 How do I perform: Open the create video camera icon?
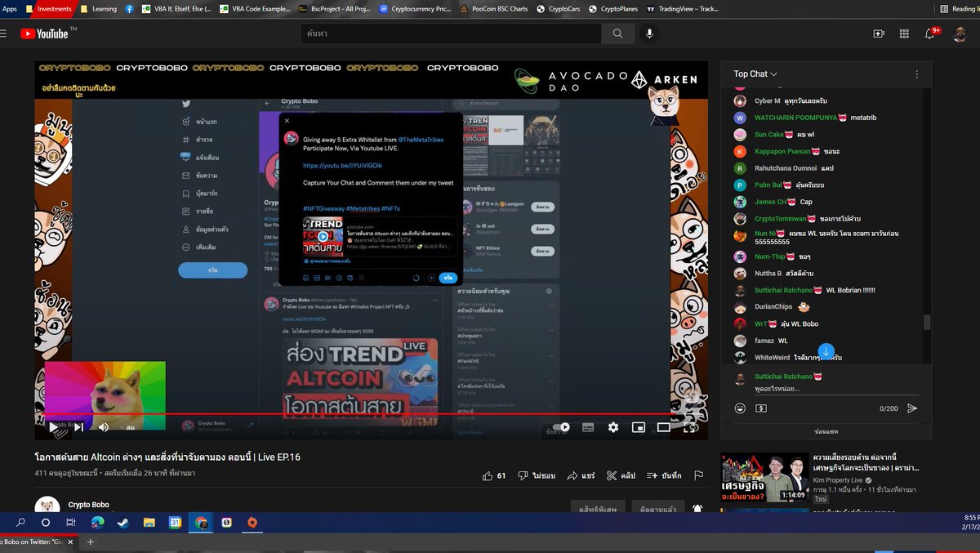879,33
